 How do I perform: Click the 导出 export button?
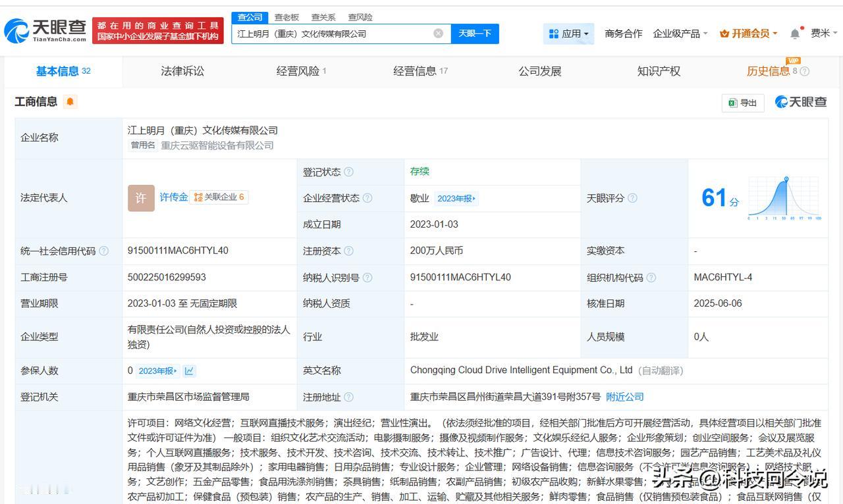743,103
